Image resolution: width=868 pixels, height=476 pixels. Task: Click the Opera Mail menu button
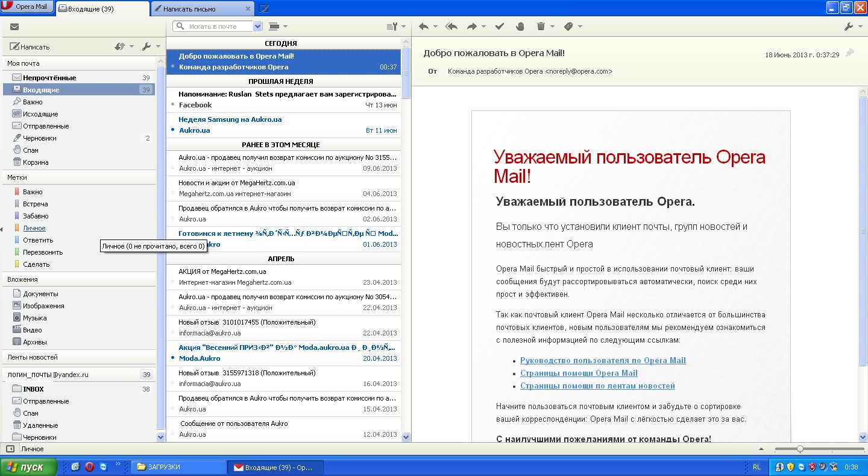click(27, 7)
